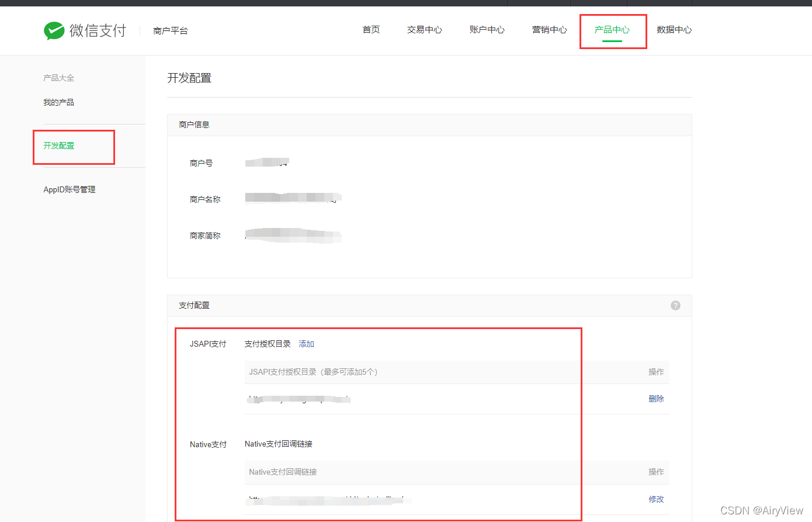Go to 交易中心 in top navigation
The width and height of the screenshot is (812, 522).
pos(425,30)
